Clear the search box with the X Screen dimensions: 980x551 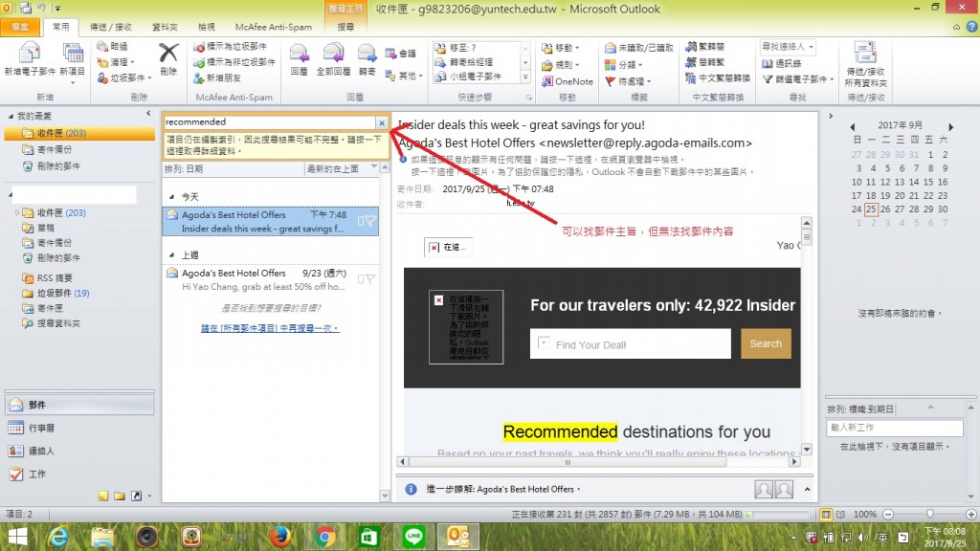coord(382,123)
